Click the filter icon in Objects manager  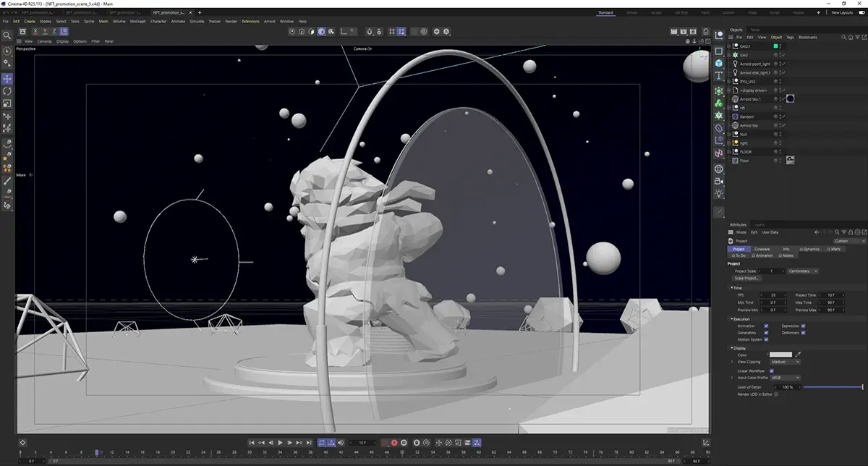pos(856,37)
